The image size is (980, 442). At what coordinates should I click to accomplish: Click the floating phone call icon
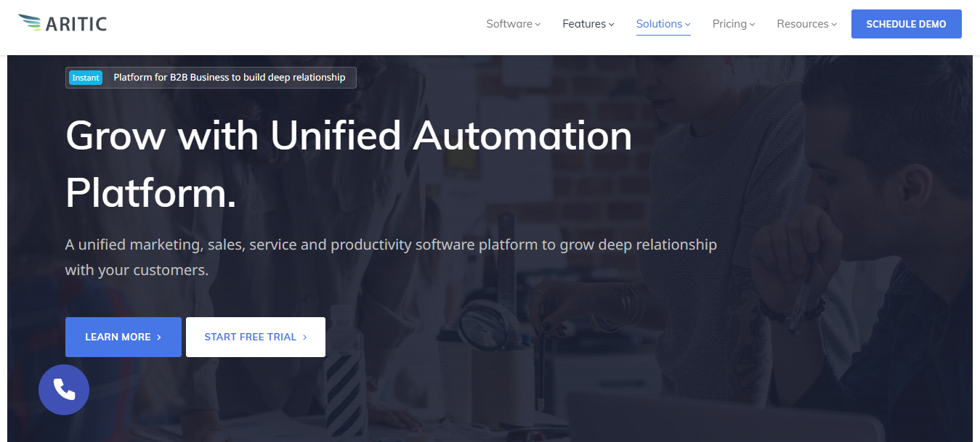(64, 390)
